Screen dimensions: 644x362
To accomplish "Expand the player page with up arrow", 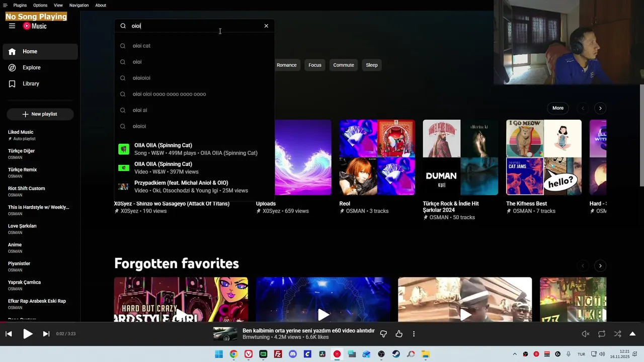I will (632, 334).
